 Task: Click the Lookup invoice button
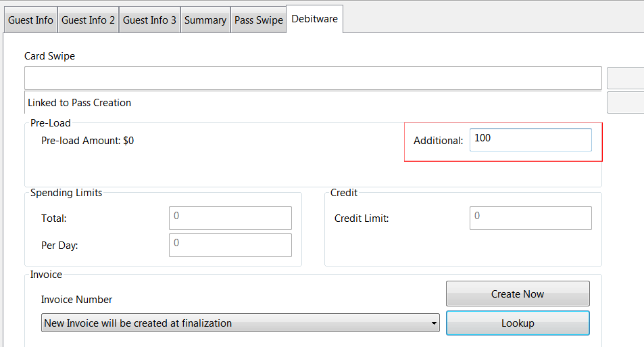click(x=518, y=323)
